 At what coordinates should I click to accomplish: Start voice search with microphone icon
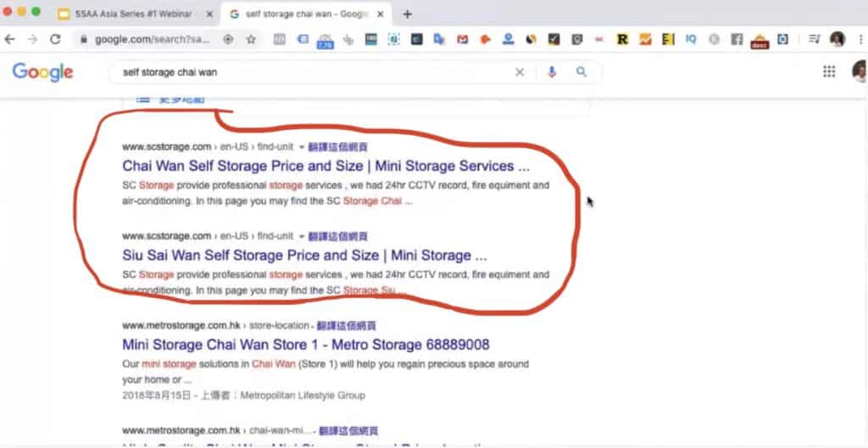point(551,72)
